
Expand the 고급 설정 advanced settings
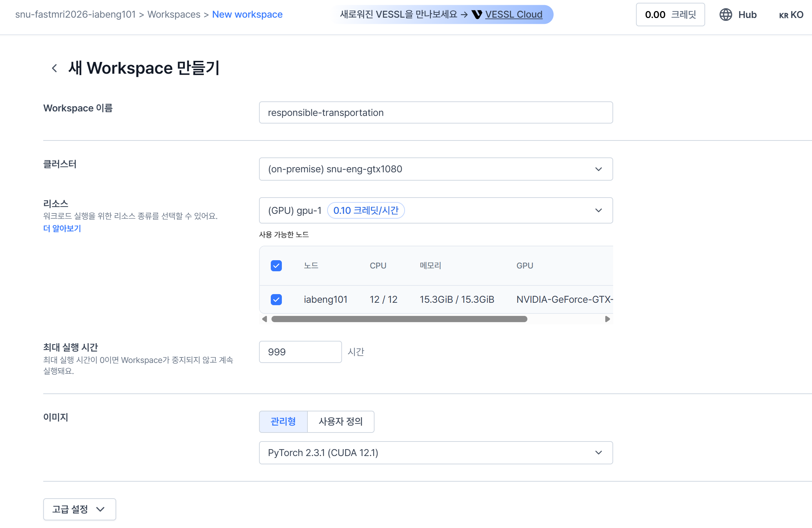click(80, 509)
